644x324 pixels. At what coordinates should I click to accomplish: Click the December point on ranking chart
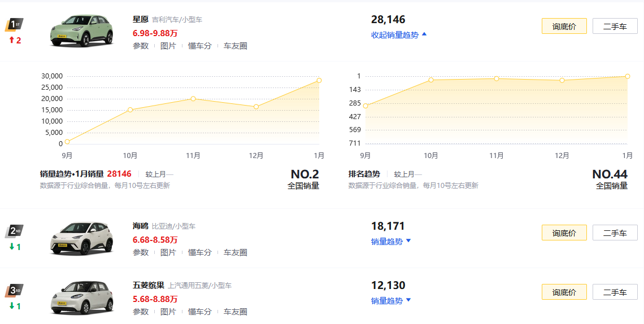coord(562,80)
